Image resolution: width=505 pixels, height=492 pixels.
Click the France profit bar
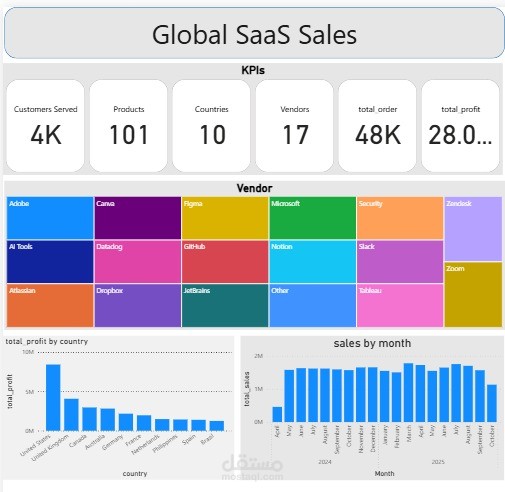coord(144,423)
